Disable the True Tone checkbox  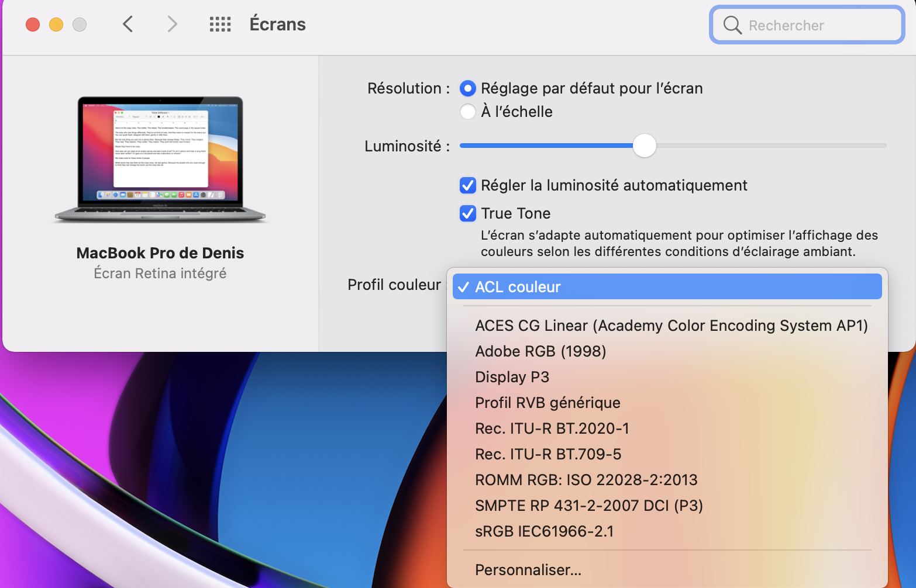tap(468, 213)
